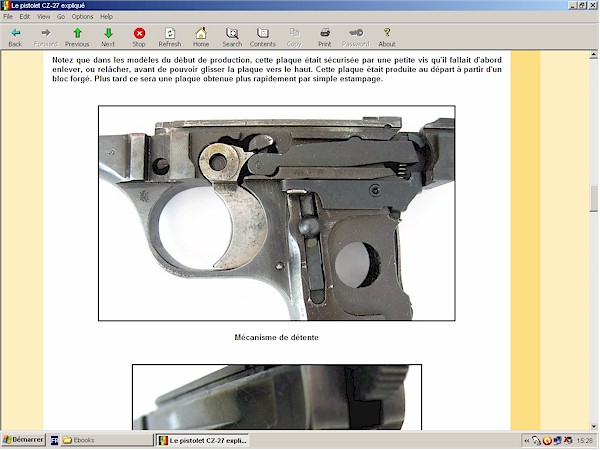The image size is (600, 450).
Task: Open the About question mark icon
Action: 387,33
